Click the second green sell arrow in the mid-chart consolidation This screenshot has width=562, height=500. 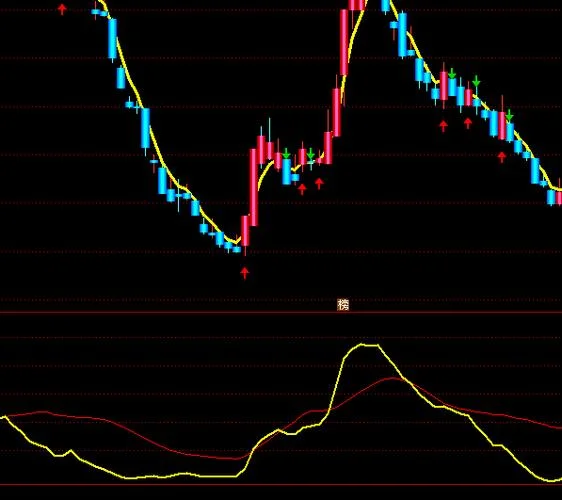311,153
